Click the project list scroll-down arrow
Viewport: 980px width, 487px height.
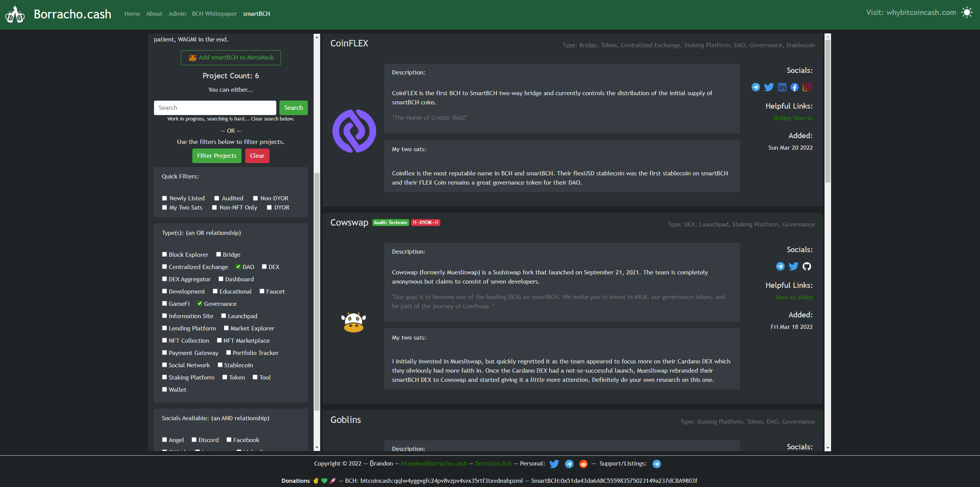pyautogui.click(x=828, y=447)
